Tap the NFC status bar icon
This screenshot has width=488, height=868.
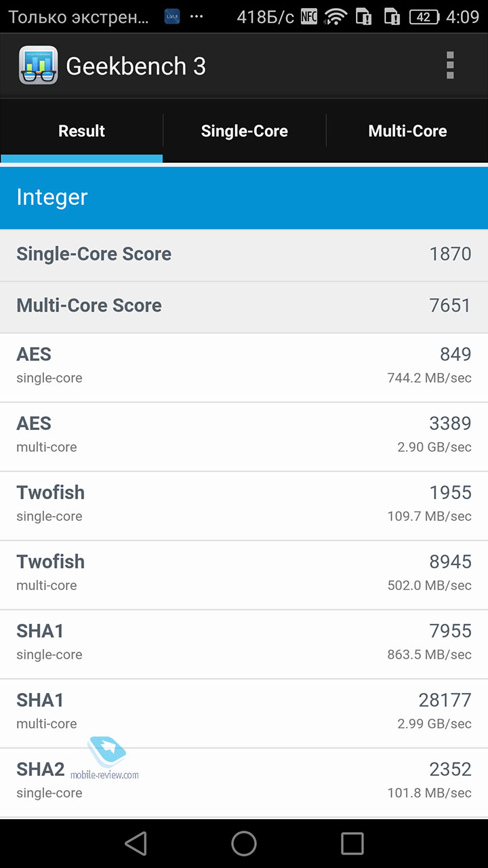tap(309, 17)
